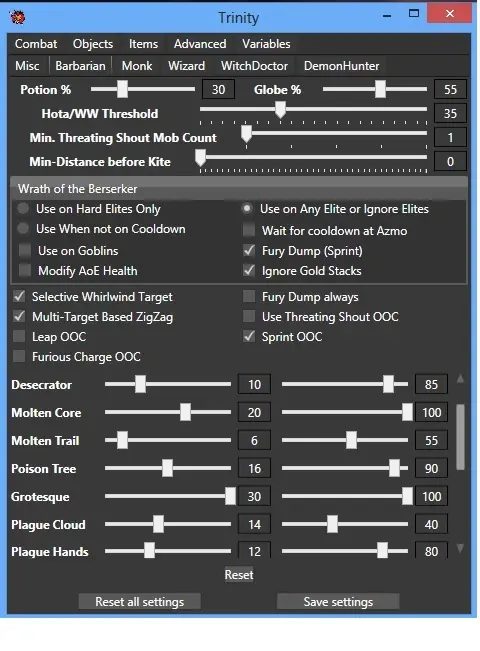Click the Reset button
The width and height of the screenshot is (480, 651).
click(x=239, y=575)
